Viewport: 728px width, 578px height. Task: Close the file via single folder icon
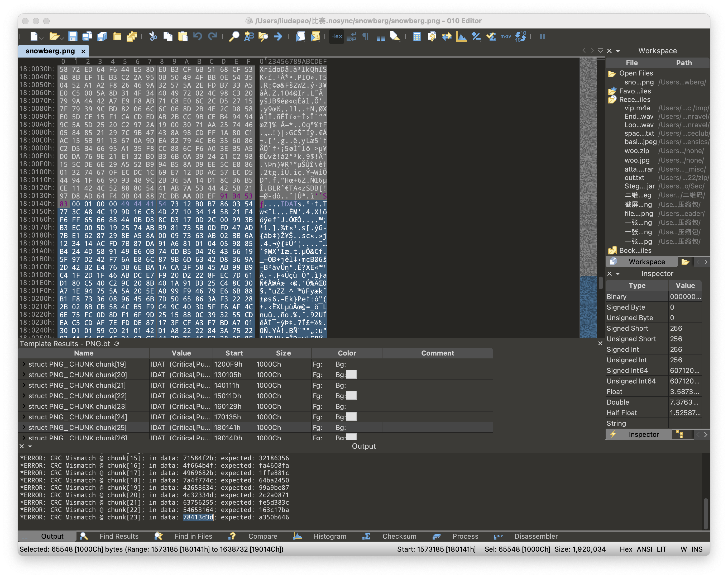117,36
